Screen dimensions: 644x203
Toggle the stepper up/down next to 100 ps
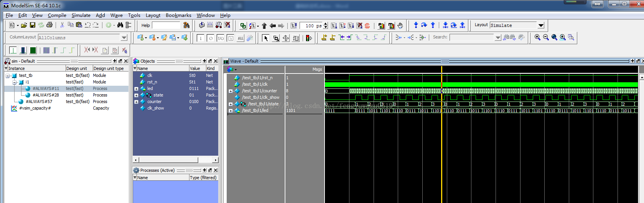point(326,26)
